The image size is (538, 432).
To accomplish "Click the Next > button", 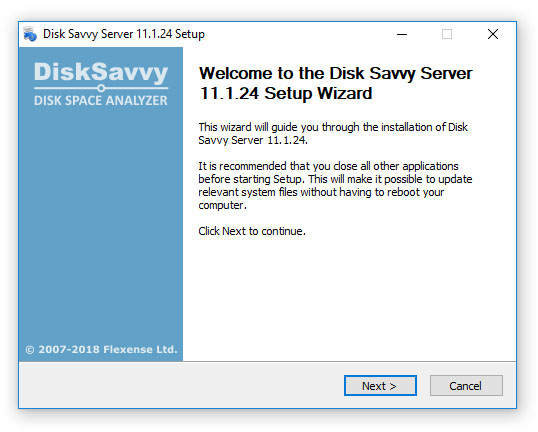I will 380,386.
